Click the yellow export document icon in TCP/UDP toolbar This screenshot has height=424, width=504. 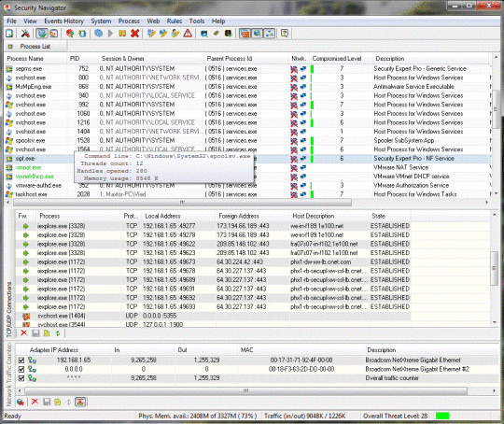[x=47, y=333]
